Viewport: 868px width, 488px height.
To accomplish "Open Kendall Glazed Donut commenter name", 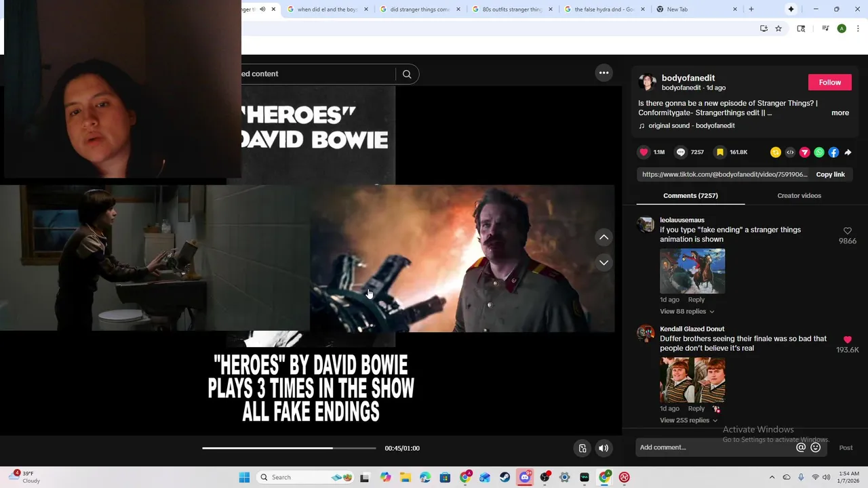I will click(x=692, y=329).
